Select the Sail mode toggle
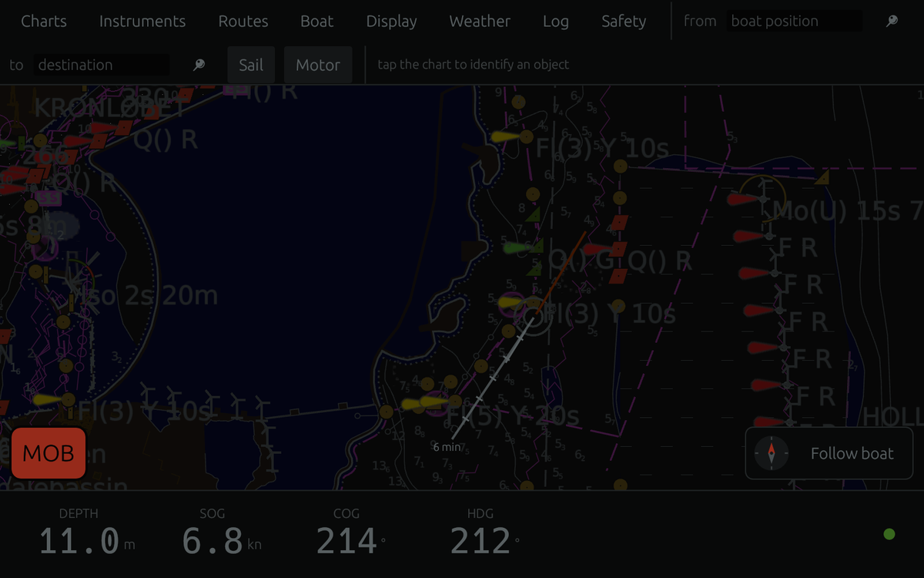The image size is (924, 578). coord(251,65)
